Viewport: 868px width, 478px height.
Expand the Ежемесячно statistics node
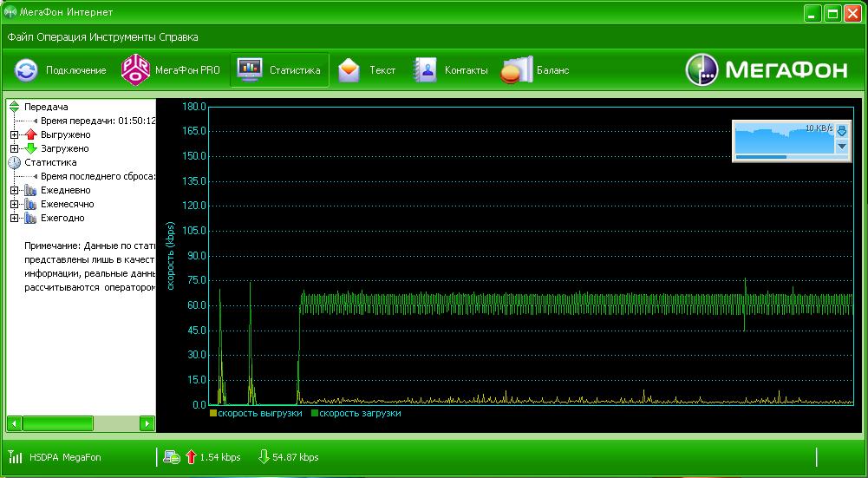tap(14, 204)
